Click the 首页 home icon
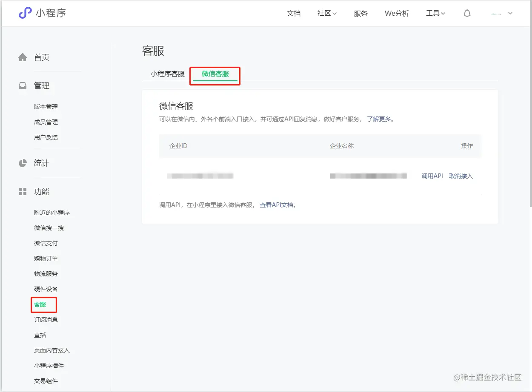 (23, 57)
